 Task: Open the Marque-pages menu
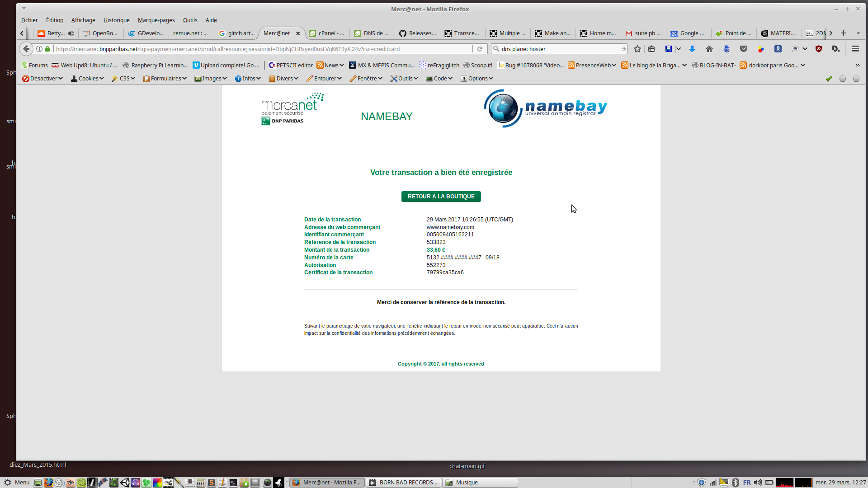tap(156, 20)
